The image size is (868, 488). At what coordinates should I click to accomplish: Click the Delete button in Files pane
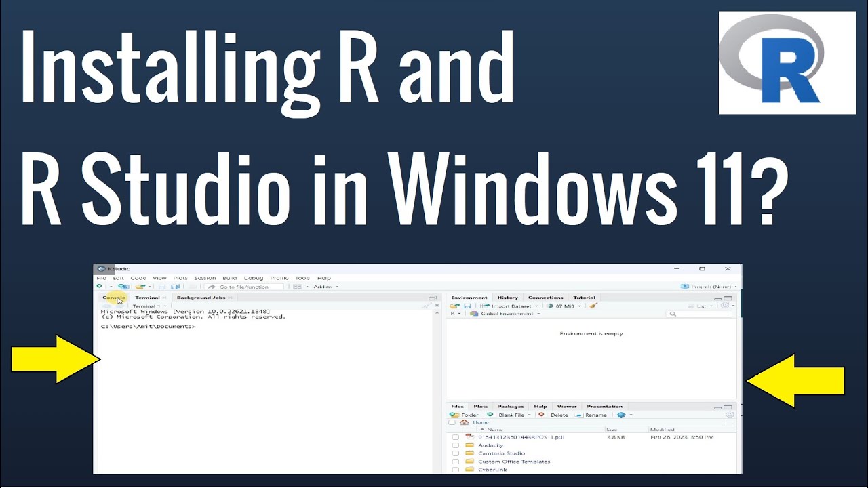click(x=554, y=415)
